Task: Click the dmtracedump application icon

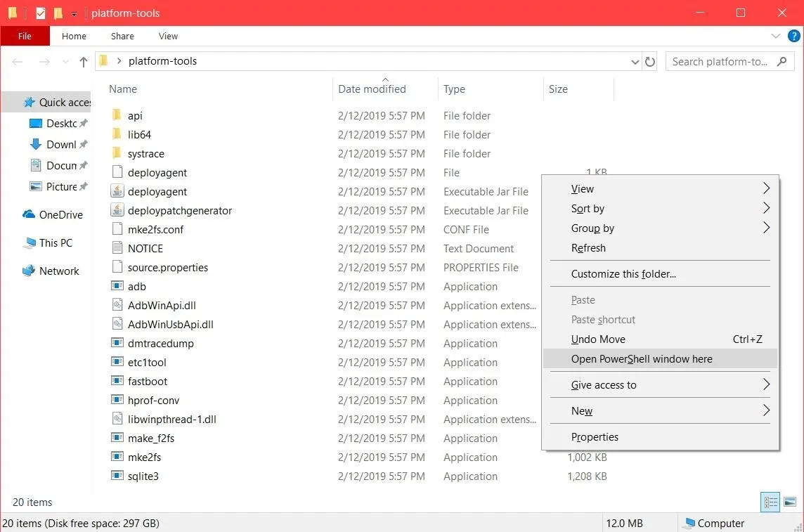Action: click(117, 342)
